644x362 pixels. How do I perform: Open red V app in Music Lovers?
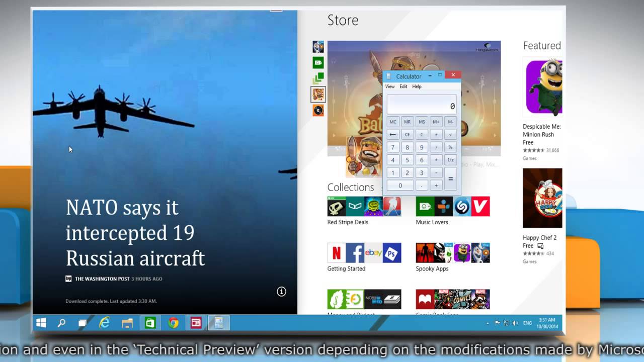tap(480, 206)
